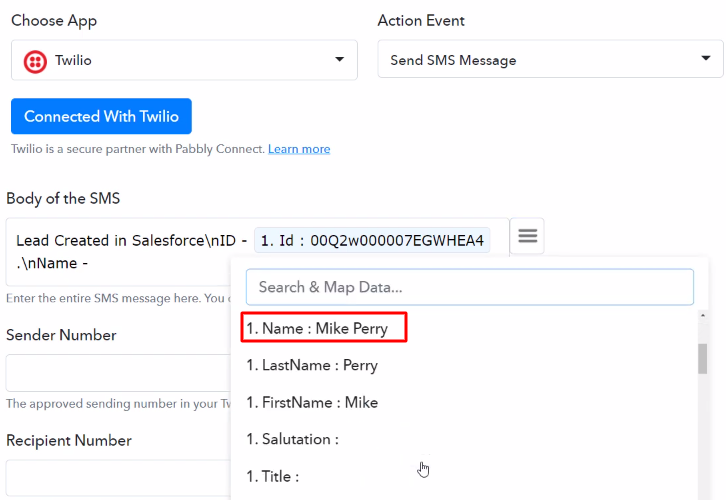Open the Choose App Twilio dropdown
This screenshot has width=726, height=500.
[184, 60]
